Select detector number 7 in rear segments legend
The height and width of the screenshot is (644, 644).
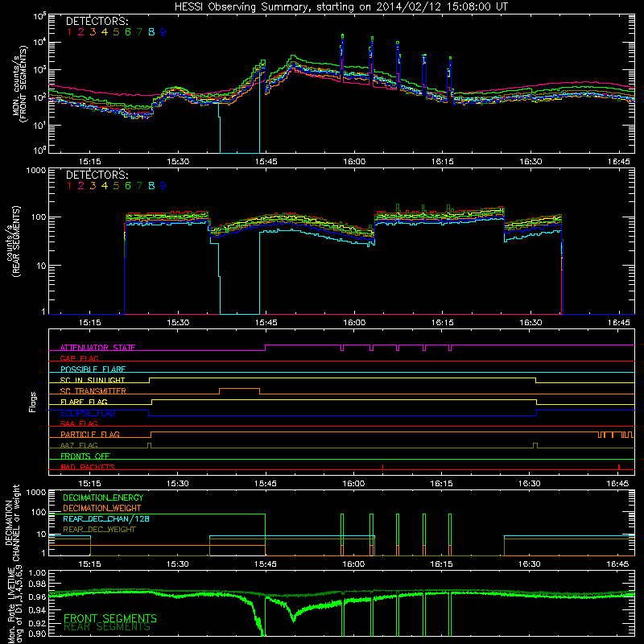(x=139, y=186)
